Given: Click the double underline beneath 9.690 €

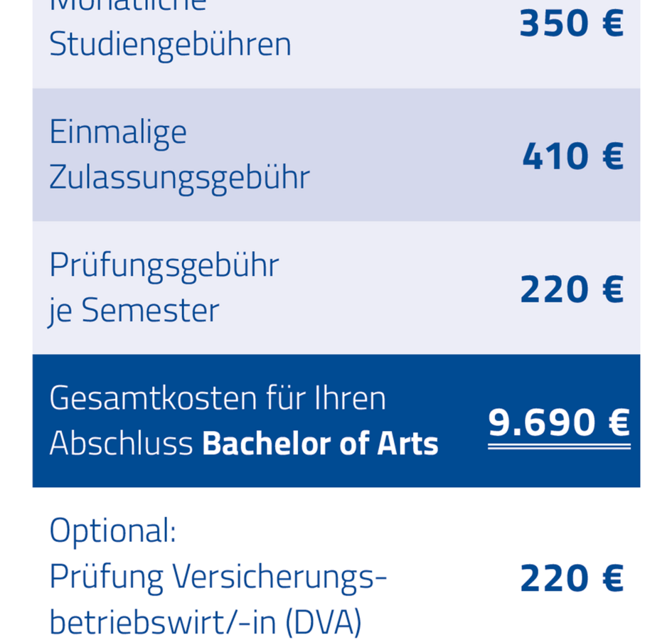Looking at the screenshot, I should pos(559,447).
